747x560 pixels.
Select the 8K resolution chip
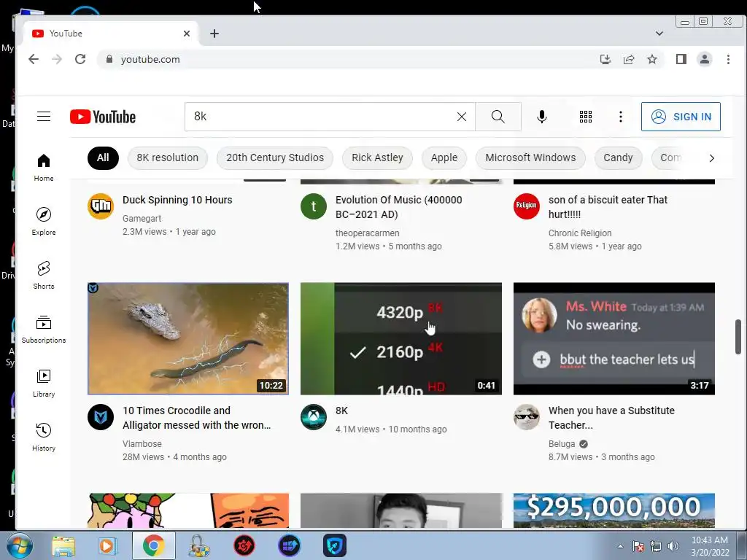tap(167, 157)
